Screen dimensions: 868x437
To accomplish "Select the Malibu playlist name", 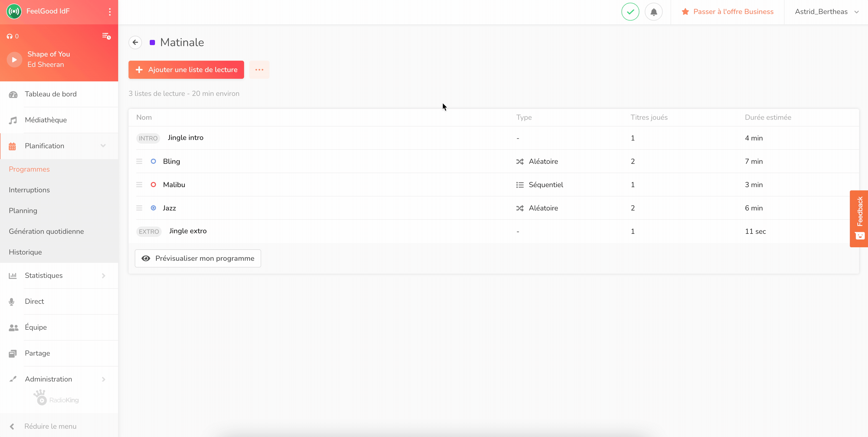I will (174, 185).
